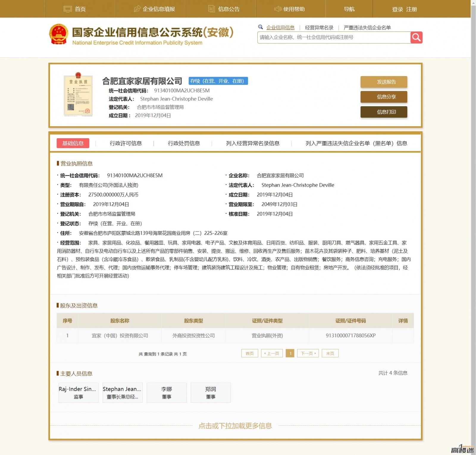Click 共计 4 条信息 text
Image resolution: width=476 pixels, height=455 pixels.
coord(393,373)
